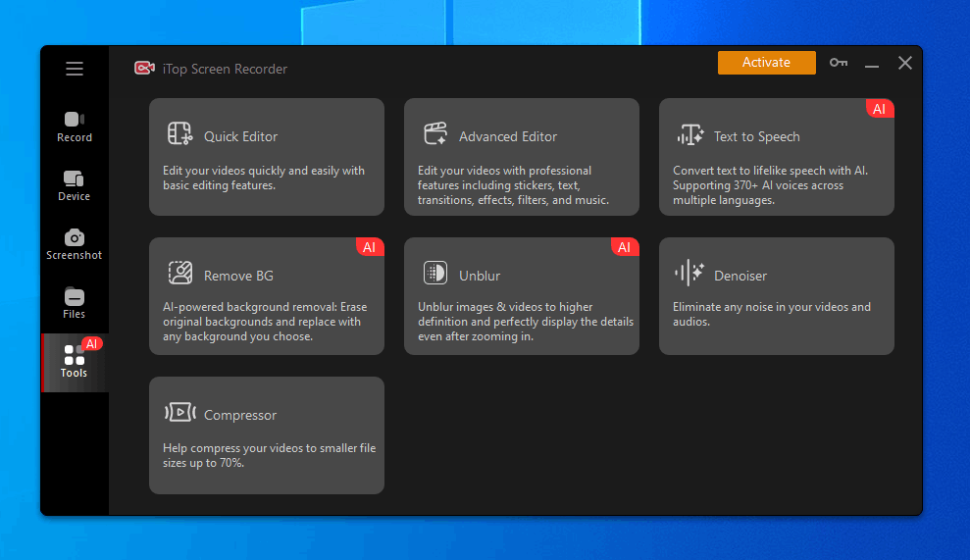Click the iTop Screen Recorder logo icon
This screenshot has width=970, height=560.
pos(144,68)
